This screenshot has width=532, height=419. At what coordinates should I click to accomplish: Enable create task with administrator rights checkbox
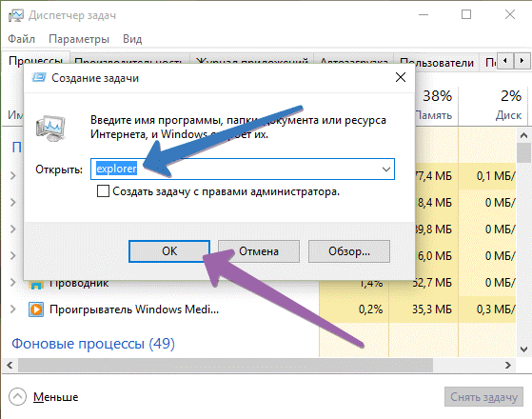pyautogui.click(x=103, y=191)
